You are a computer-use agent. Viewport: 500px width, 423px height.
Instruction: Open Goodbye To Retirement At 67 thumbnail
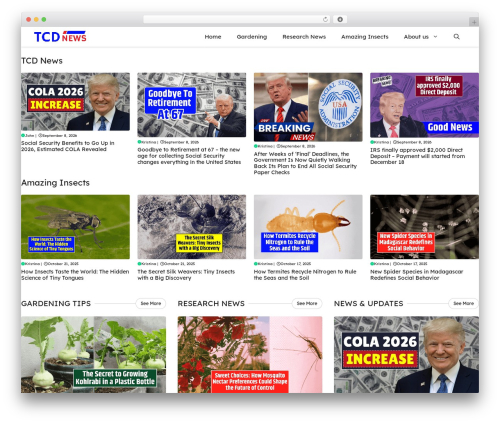coord(192,105)
